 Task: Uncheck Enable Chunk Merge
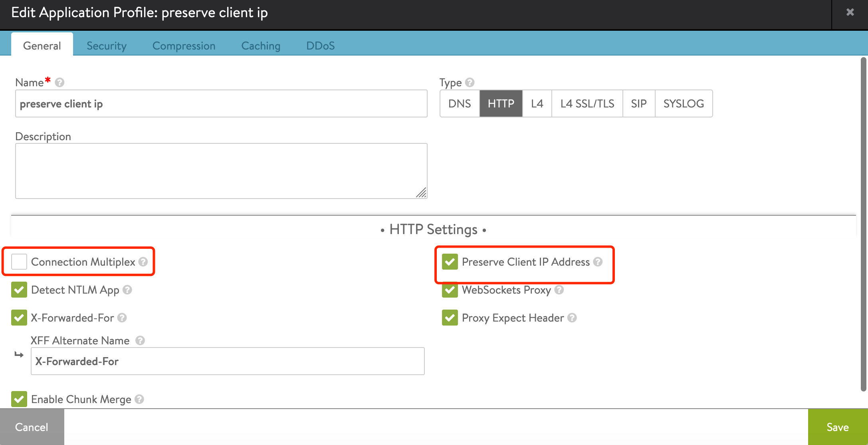pyautogui.click(x=19, y=399)
